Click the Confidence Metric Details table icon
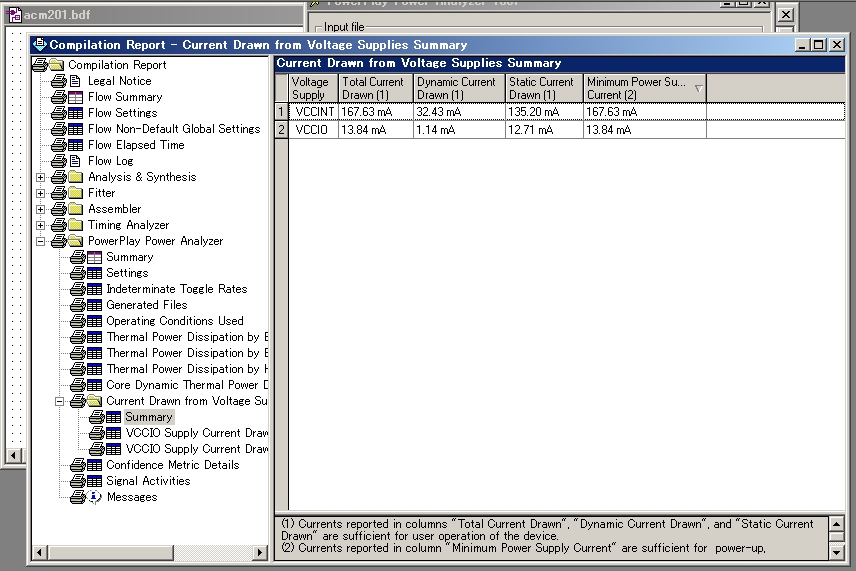This screenshot has height=571, width=856. click(x=93, y=465)
